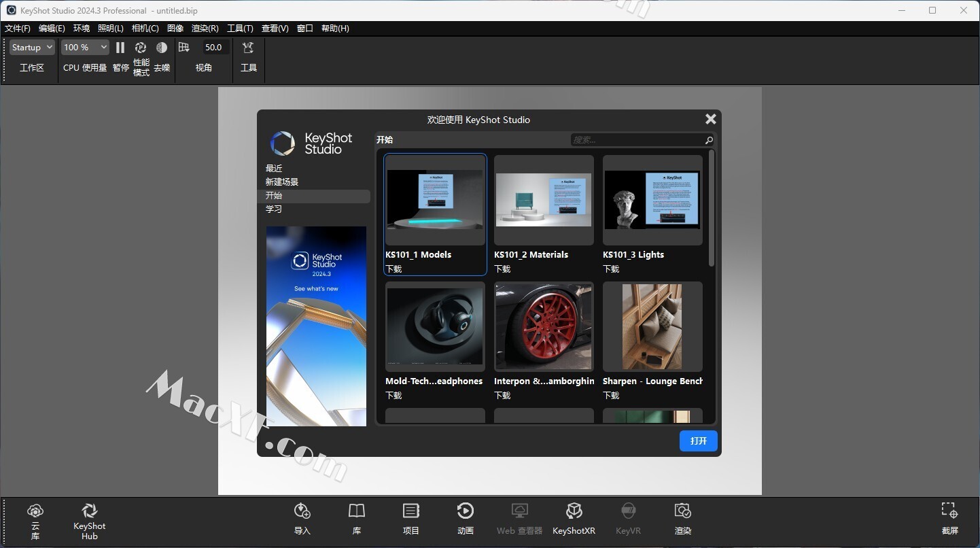The height and width of the screenshot is (548, 980).
Task: Open the Project (项目) panel icon
Action: [x=411, y=511]
